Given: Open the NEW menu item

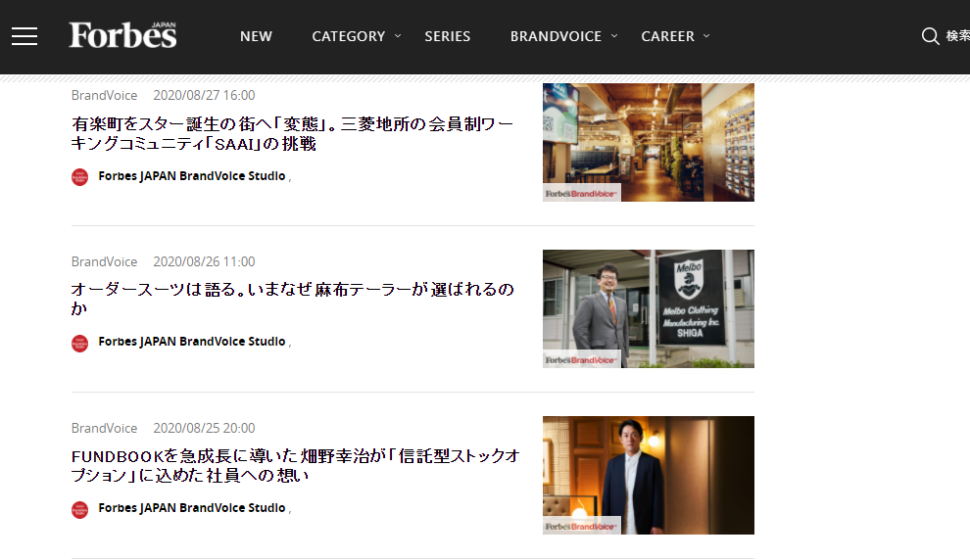Looking at the screenshot, I should pos(256,36).
